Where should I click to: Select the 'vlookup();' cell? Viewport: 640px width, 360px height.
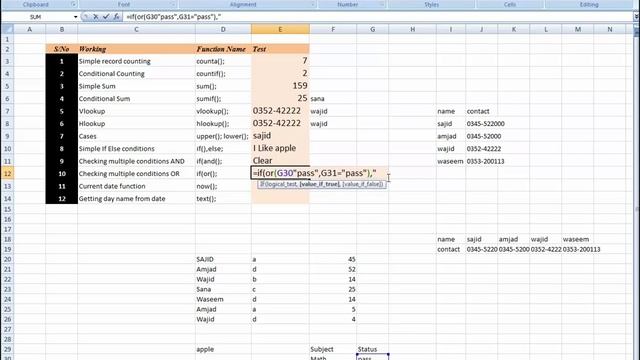223,111
